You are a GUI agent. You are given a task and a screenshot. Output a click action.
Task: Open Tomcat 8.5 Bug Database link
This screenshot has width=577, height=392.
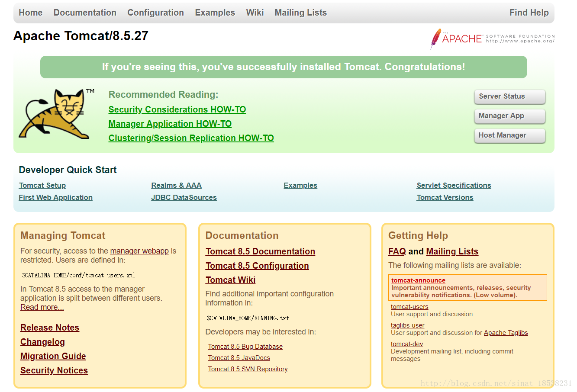245,347
